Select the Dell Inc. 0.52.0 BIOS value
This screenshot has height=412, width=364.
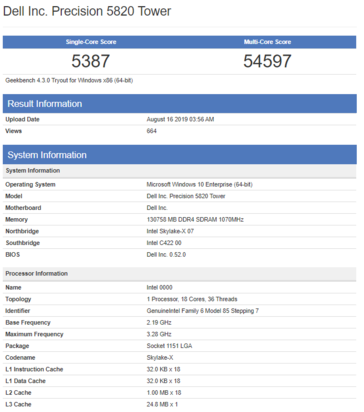tap(166, 255)
